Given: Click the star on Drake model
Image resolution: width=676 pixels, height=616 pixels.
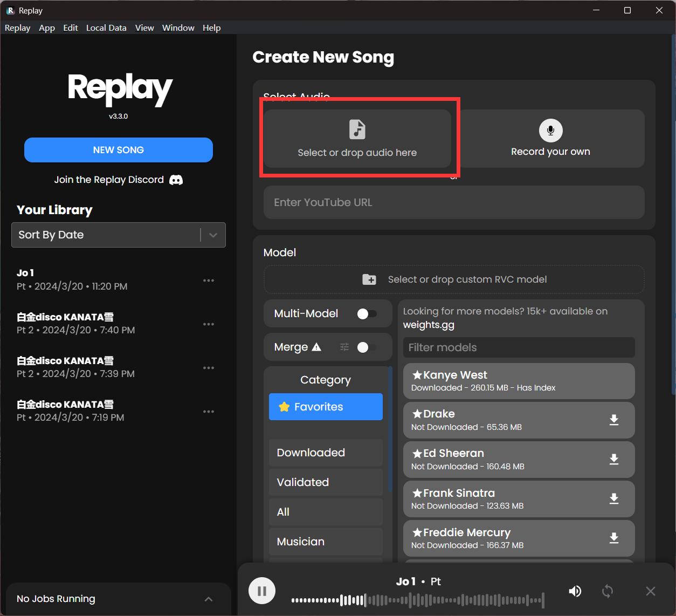Looking at the screenshot, I should pyautogui.click(x=417, y=414).
